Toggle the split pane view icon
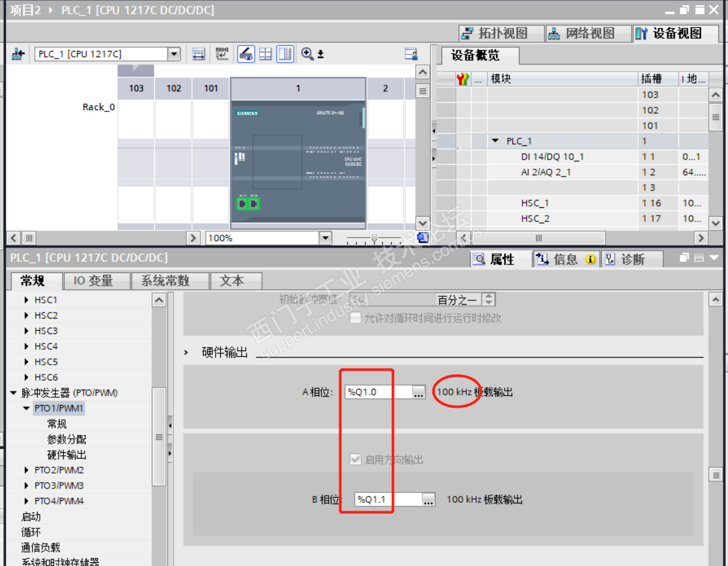The width and height of the screenshot is (728, 566). coord(285,54)
